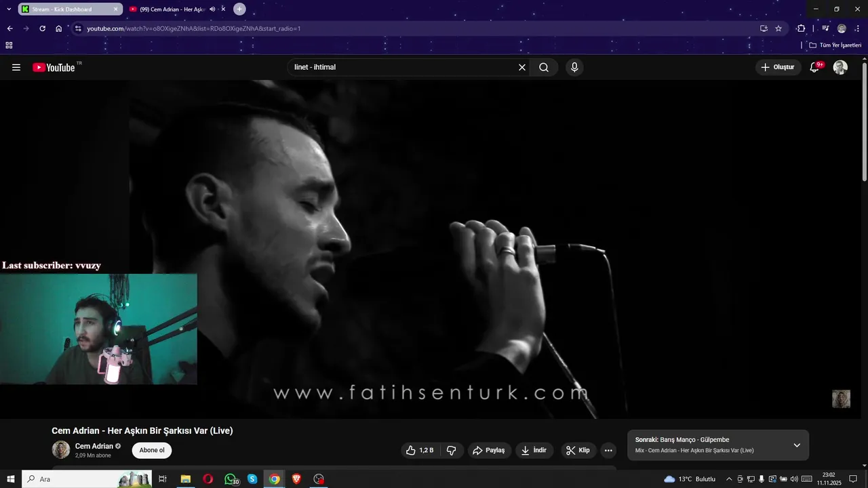This screenshot has height=488, width=868.
Task: Open the Cem Adrian channel avatar
Action: 61,449
